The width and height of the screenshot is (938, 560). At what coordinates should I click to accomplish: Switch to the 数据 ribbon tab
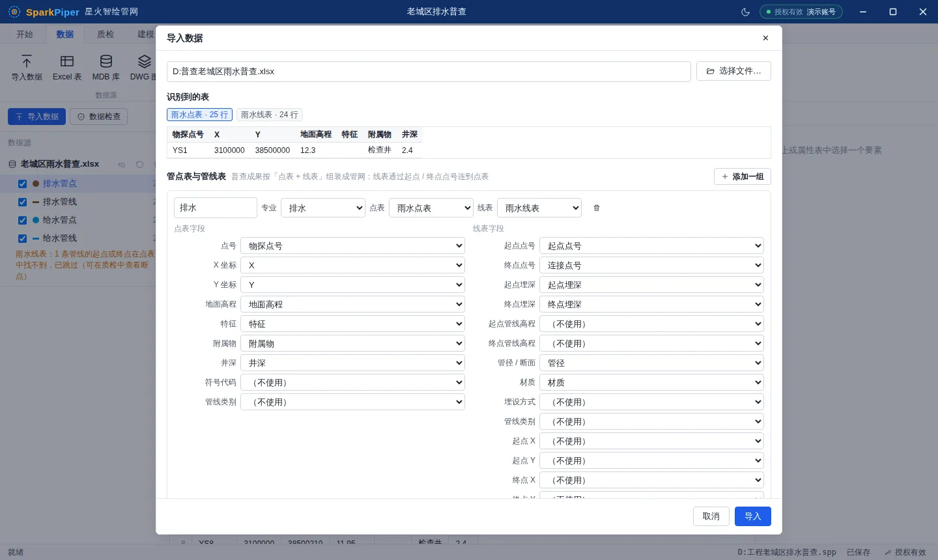tap(65, 34)
